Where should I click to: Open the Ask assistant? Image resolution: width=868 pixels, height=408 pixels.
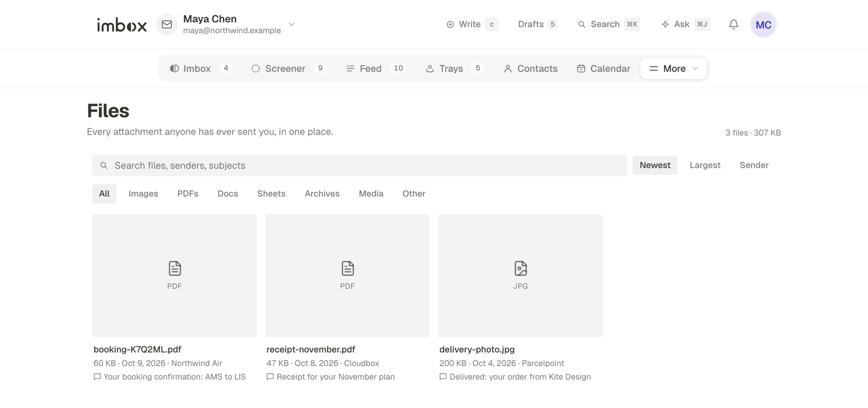click(x=685, y=24)
